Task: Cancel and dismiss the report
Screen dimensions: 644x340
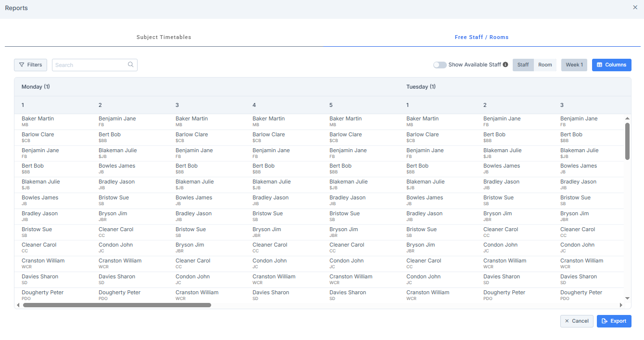Action: (x=576, y=321)
